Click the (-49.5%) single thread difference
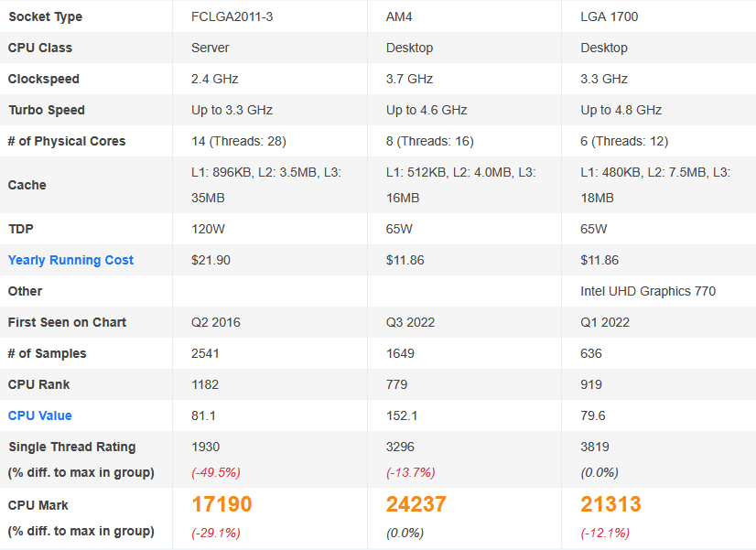 coord(215,472)
